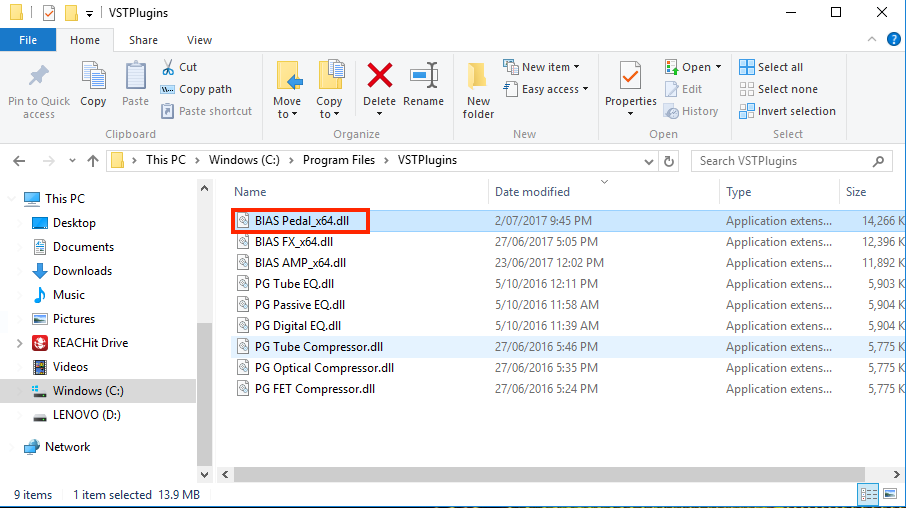Image resolution: width=906 pixels, height=508 pixels.
Task: Sort by the Name column header
Action: pos(250,192)
